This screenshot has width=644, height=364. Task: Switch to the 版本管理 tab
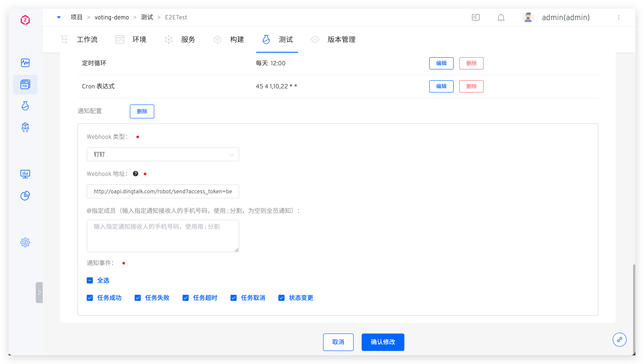pyautogui.click(x=341, y=39)
